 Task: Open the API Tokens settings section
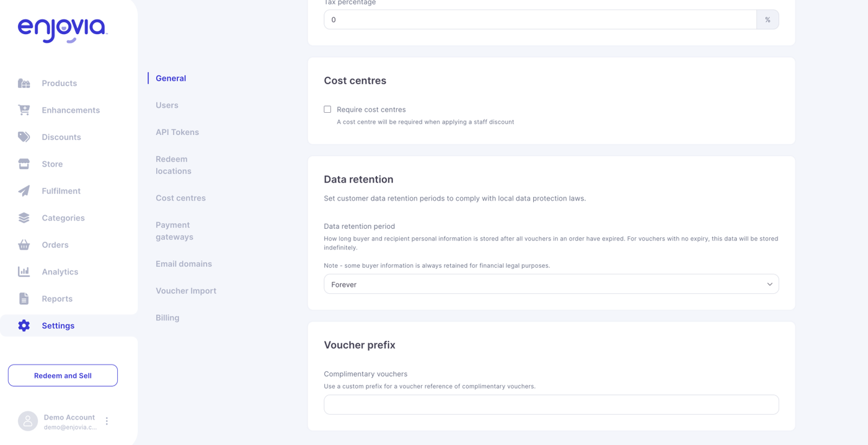[x=177, y=132]
